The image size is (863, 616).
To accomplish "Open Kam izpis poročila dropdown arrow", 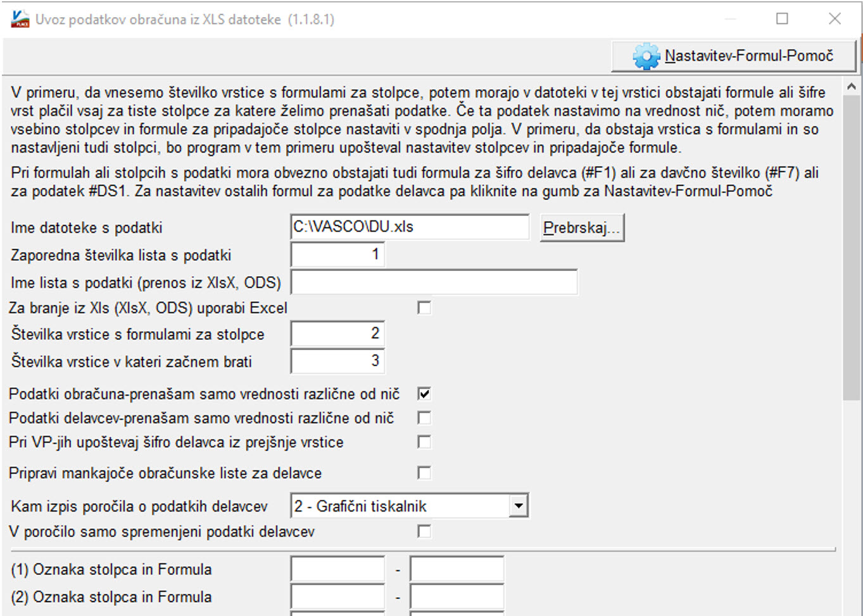I will (519, 506).
